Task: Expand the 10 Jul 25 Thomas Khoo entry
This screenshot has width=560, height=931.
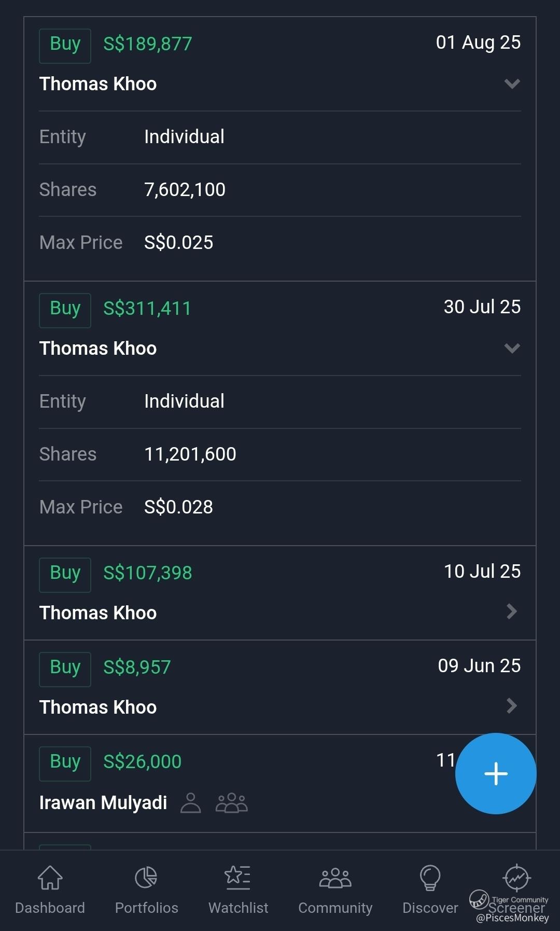Action: 512,612
